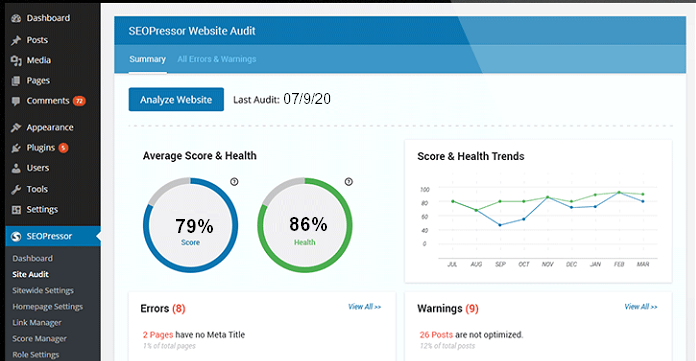Open Comments speech bubble icon
Screen dimensions: 696x361
(x=16, y=101)
